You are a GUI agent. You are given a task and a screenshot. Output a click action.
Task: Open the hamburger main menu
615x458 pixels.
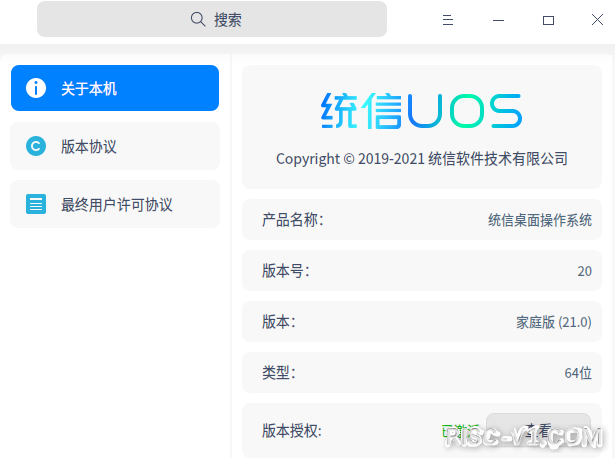coord(448,20)
